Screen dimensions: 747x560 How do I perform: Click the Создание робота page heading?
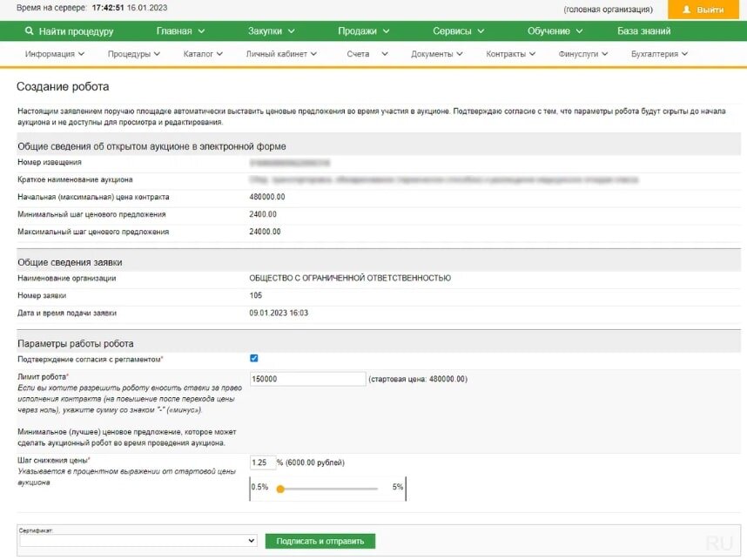tap(63, 87)
